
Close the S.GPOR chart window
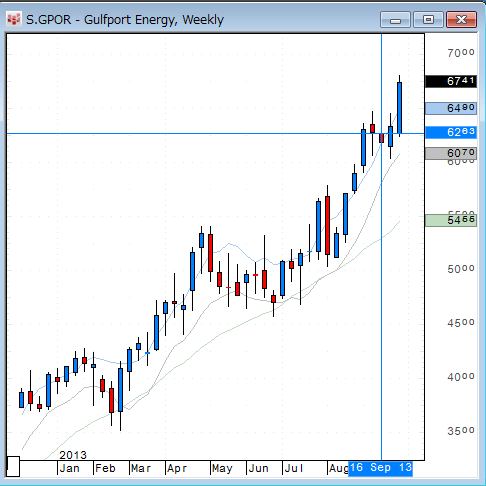click(461, 20)
